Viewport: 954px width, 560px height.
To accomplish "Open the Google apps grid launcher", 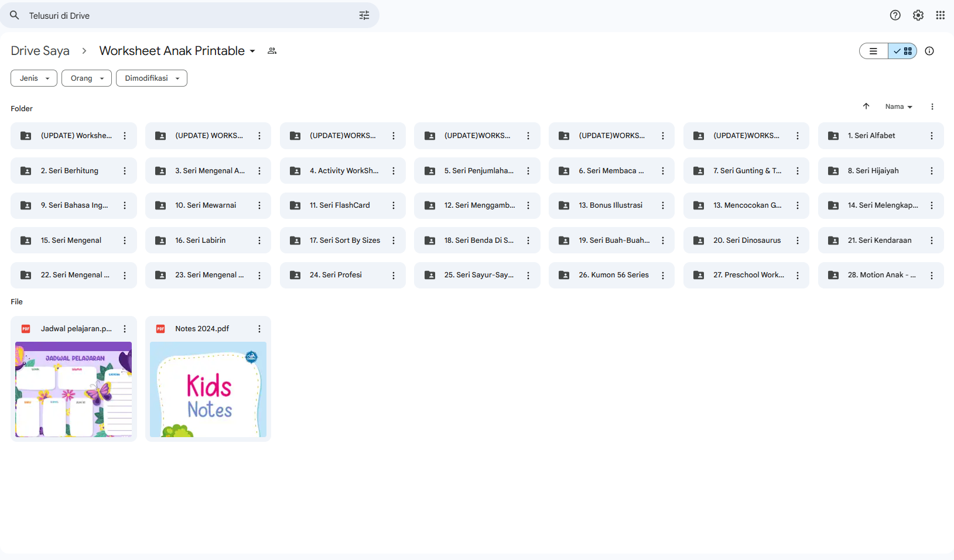I will [x=940, y=16].
